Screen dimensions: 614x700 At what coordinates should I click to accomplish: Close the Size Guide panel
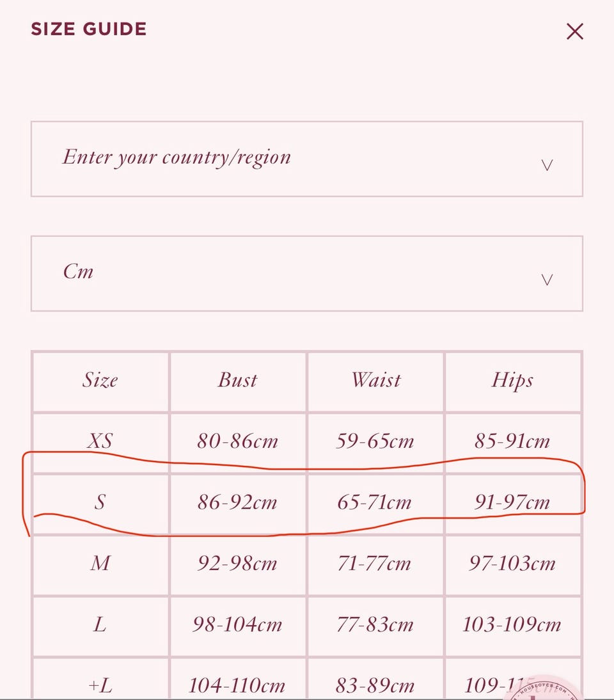click(x=575, y=31)
